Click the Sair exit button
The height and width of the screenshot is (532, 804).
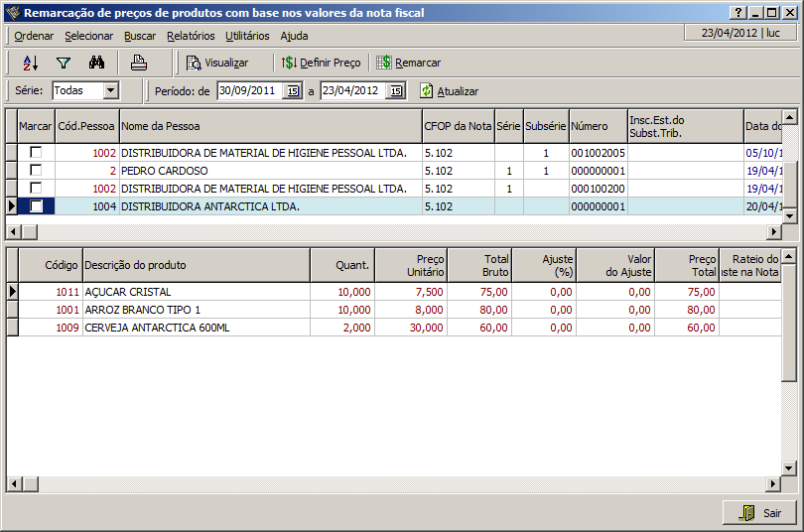pos(759,513)
